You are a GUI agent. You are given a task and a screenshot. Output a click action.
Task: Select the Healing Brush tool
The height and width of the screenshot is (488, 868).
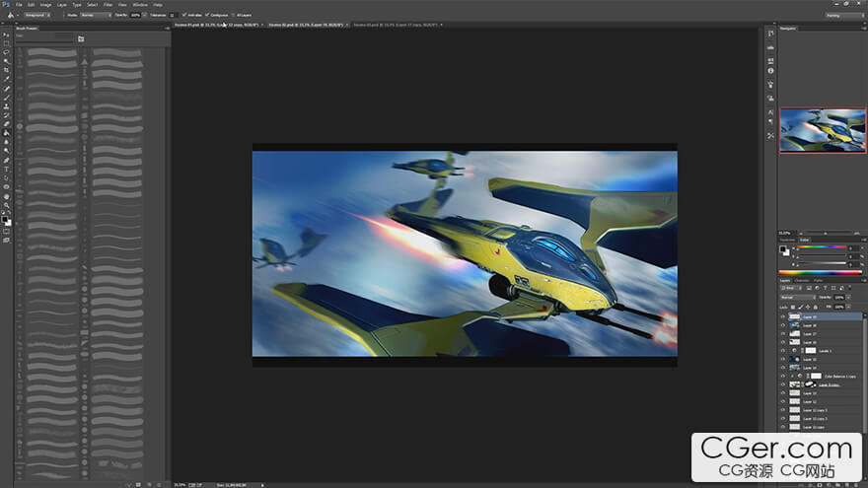pos(6,88)
